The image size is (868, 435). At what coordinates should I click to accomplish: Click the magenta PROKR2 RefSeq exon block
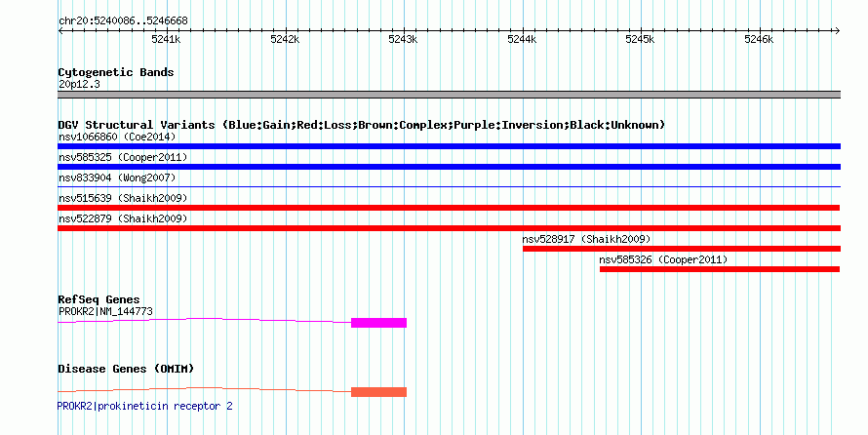(378, 323)
